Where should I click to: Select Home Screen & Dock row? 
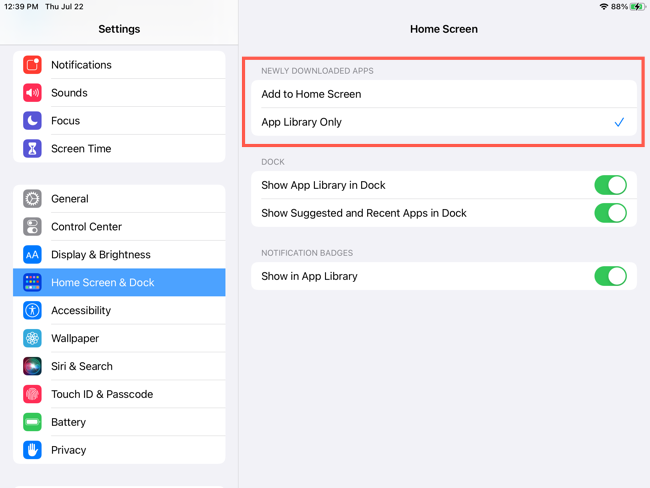click(x=119, y=283)
